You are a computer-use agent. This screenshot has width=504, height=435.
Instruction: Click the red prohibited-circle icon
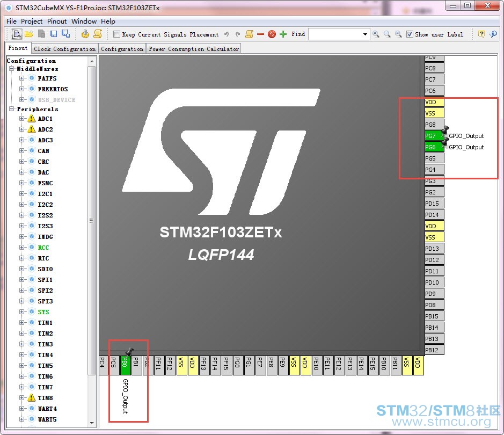[x=272, y=34]
